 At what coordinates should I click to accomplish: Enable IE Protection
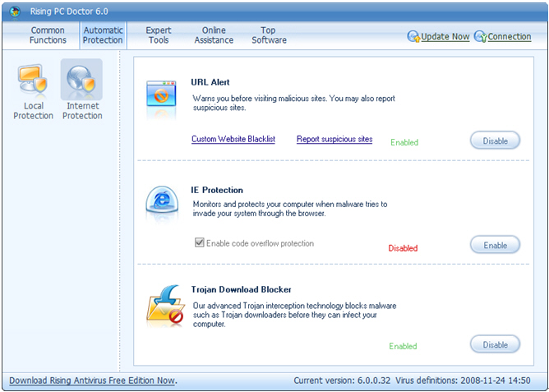(495, 245)
